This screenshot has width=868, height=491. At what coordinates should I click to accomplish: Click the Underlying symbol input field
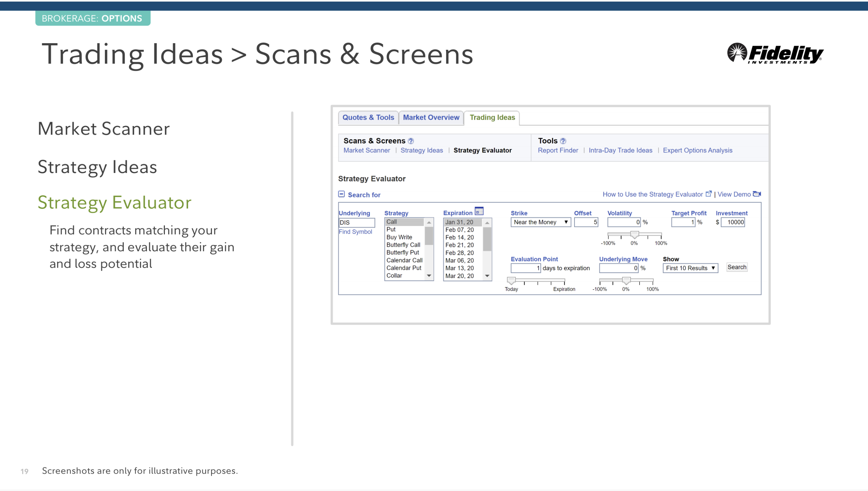pos(357,222)
